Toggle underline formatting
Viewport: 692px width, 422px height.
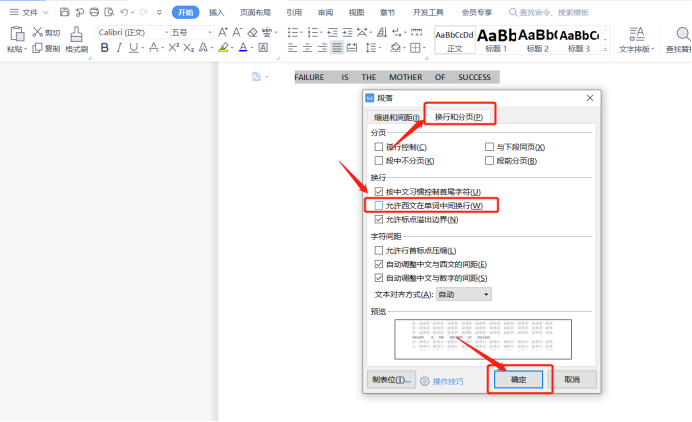click(133, 48)
